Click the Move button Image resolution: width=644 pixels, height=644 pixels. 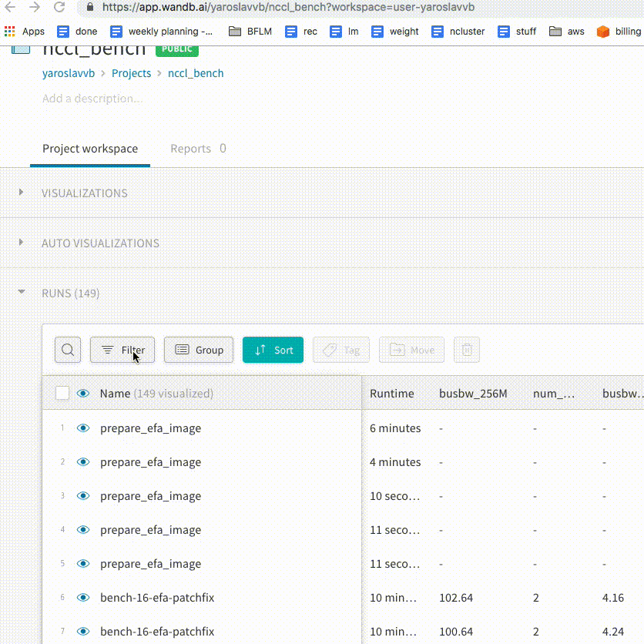[x=411, y=350]
